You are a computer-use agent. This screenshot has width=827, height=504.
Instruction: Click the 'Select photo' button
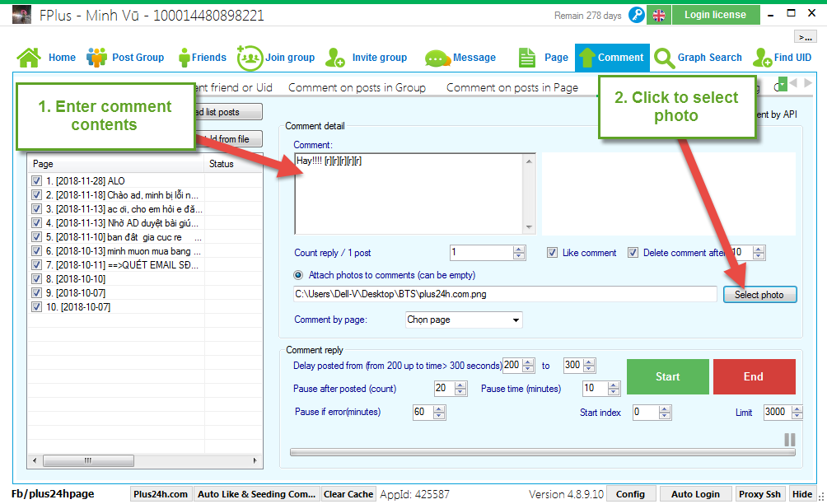[x=759, y=295]
